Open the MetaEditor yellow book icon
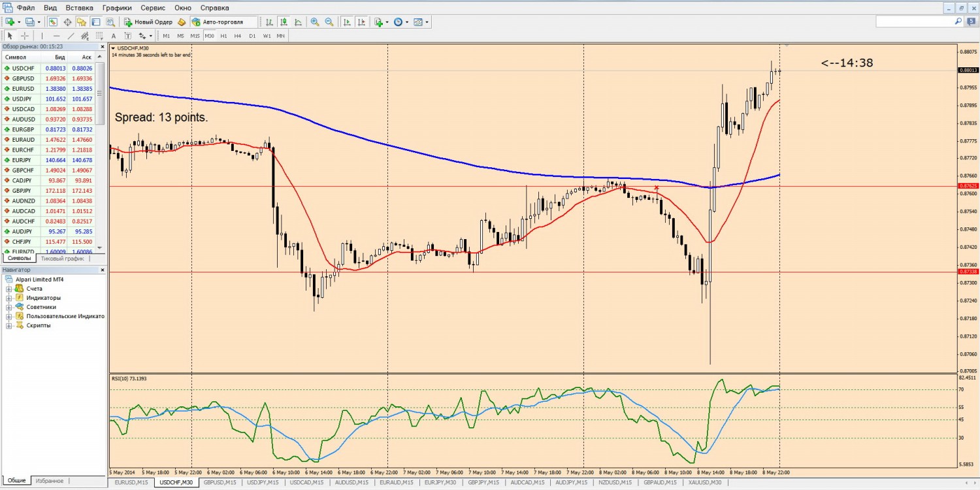The width and height of the screenshot is (980, 490). 182,22
